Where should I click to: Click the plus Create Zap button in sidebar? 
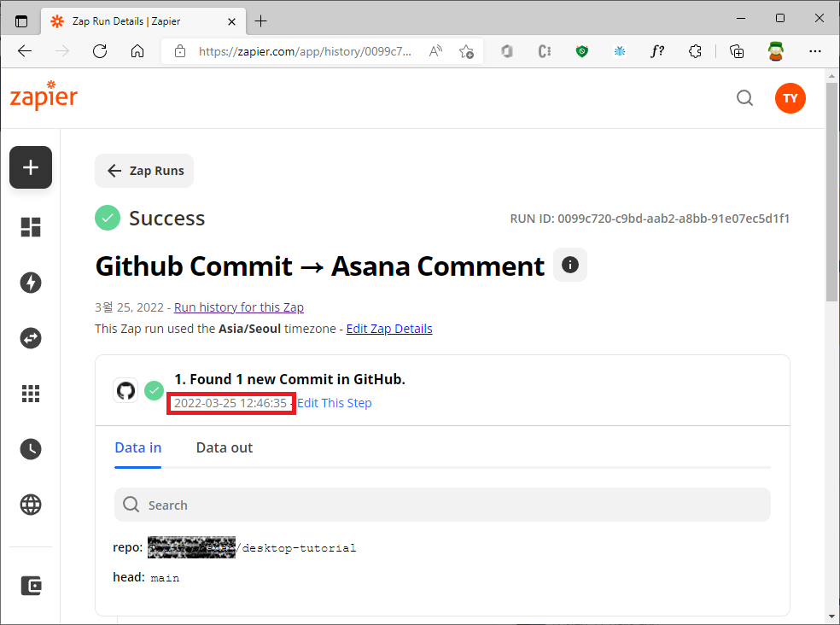coord(31,167)
